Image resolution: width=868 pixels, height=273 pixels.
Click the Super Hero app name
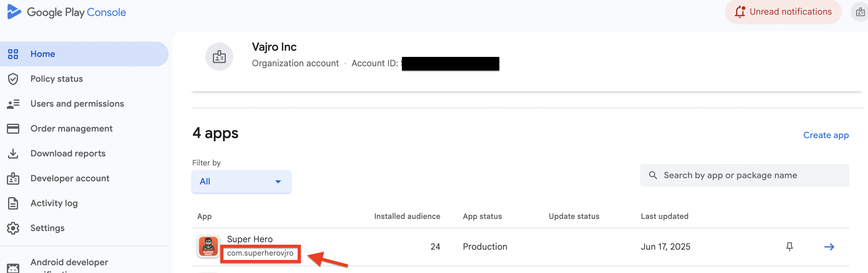[x=250, y=239]
